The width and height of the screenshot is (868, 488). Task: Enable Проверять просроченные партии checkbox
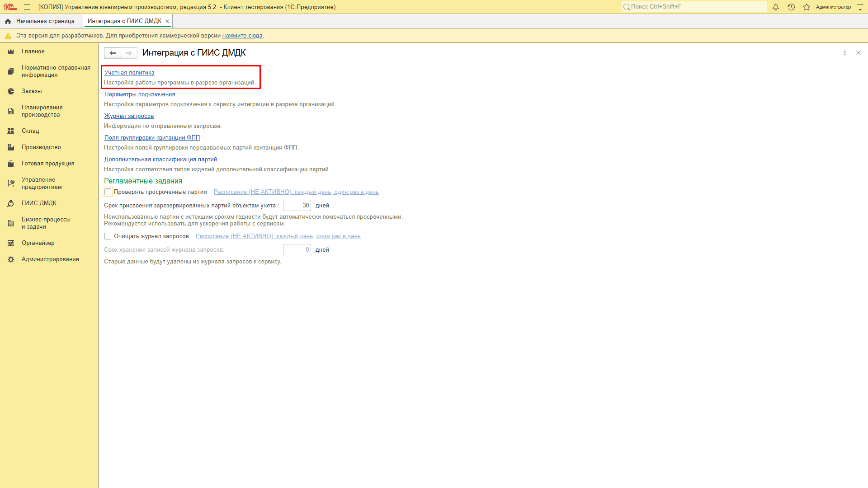click(108, 192)
